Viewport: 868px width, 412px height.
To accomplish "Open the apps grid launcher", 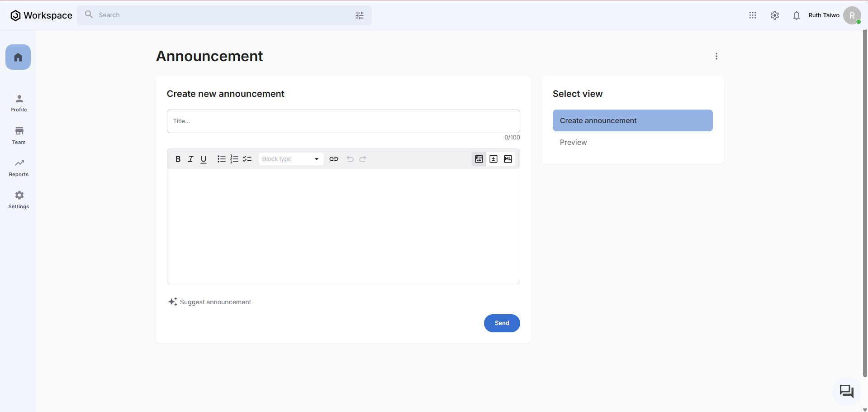I will pyautogui.click(x=753, y=15).
